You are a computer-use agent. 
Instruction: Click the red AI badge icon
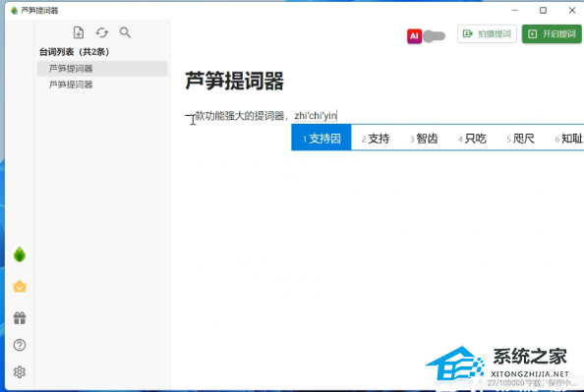(x=414, y=36)
